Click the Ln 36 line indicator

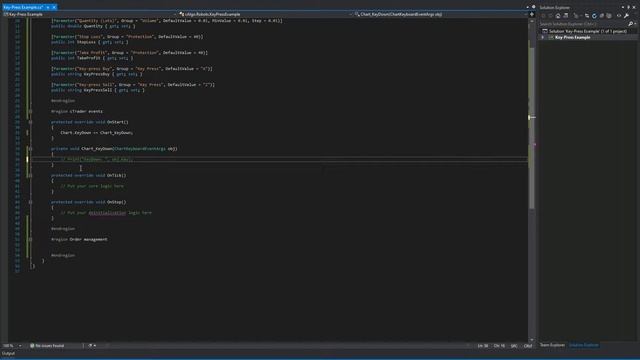pyautogui.click(x=483, y=346)
